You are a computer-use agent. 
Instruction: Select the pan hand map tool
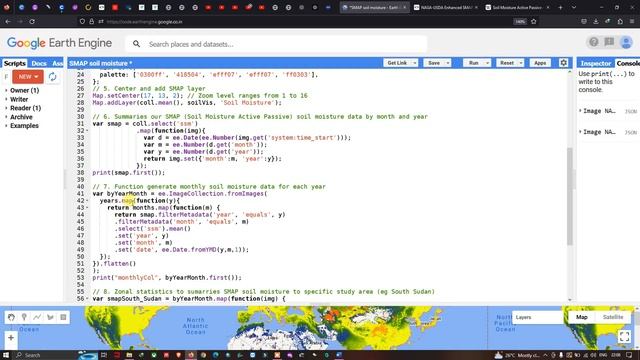[x=11, y=317]
